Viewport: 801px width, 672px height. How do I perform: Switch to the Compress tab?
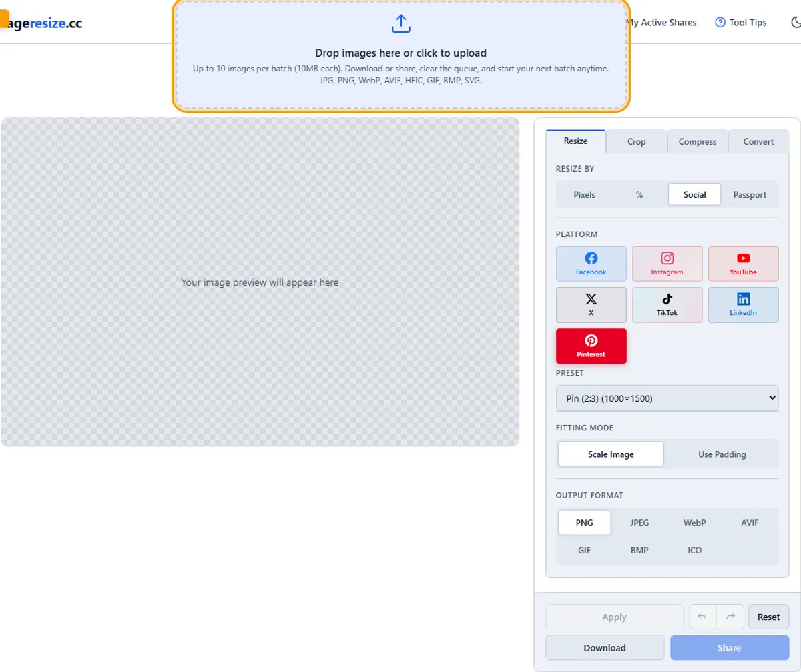pyautogui.click(x=698, y=141)
